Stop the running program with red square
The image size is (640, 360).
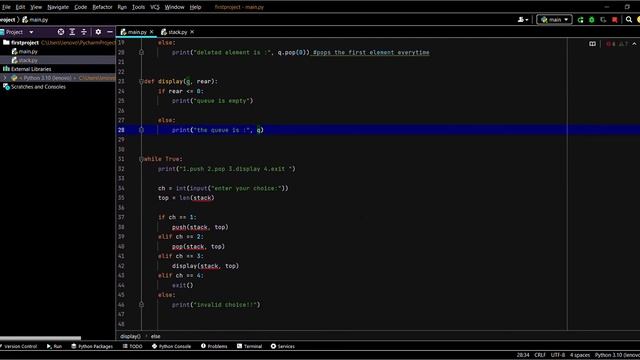click(x=615, y=20)
